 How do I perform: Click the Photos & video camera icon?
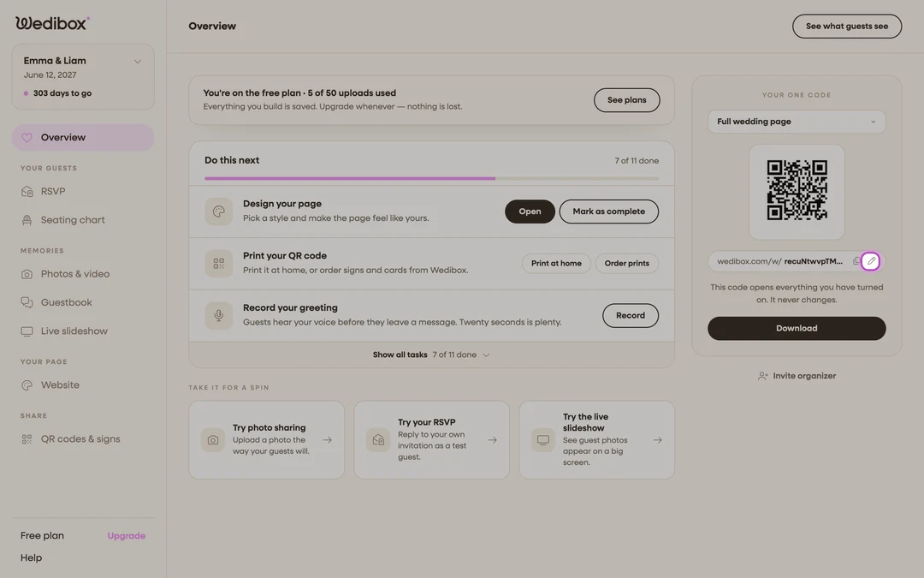click(x=27, y=274)
